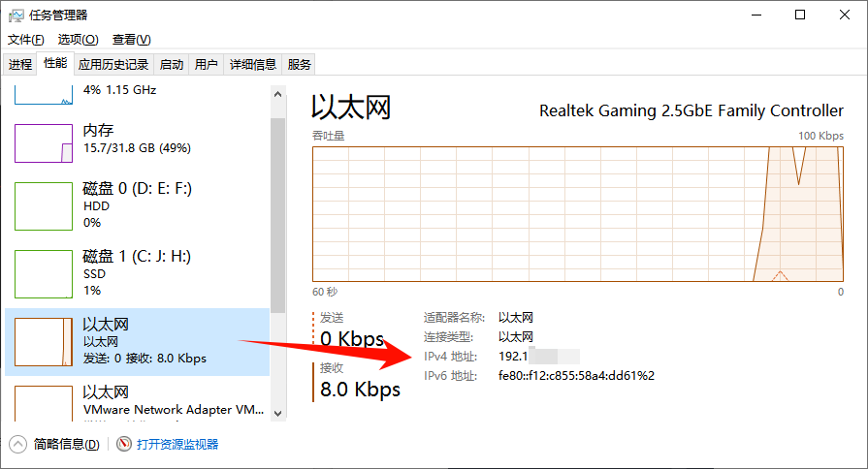Open Resource Monitor link
The width and height of the screenshot is (868, 469).
tap(177, 444)
